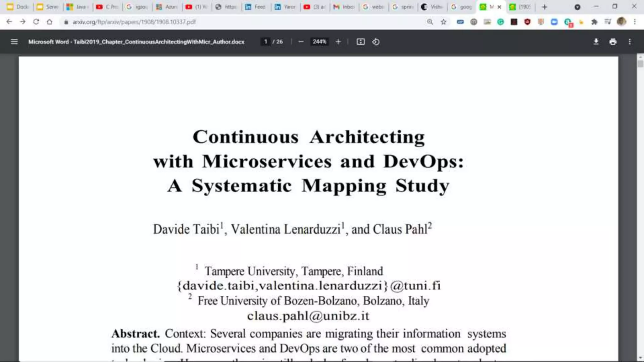Bookmark this page with the star icon
Viewport: 644px width, 362px height.
click(443, 22)
